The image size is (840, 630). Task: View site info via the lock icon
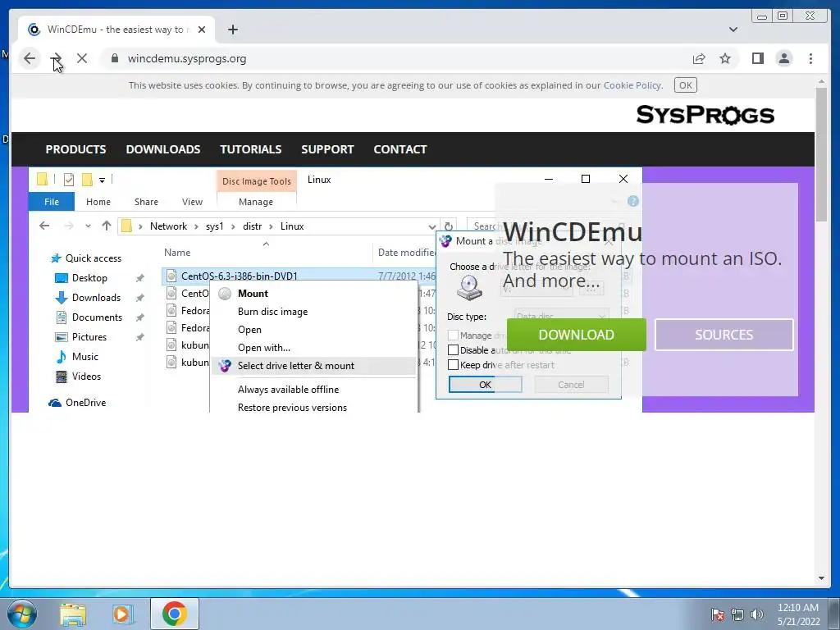(115, 58)
